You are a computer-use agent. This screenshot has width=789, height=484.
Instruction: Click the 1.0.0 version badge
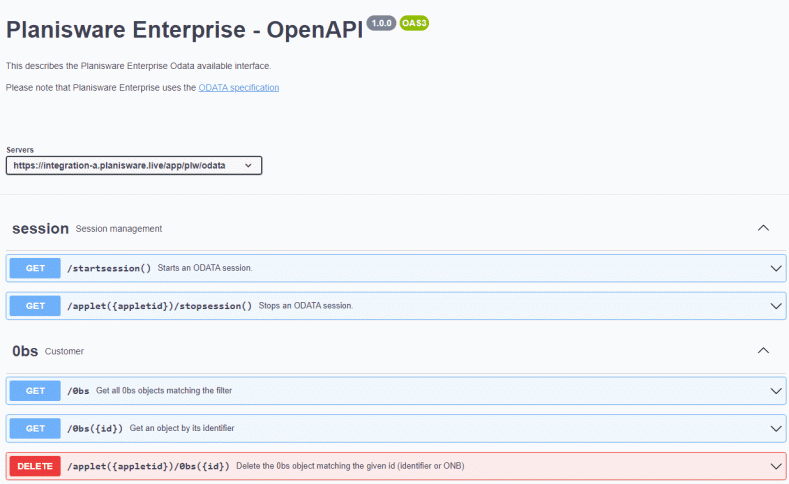coord(381,23)
